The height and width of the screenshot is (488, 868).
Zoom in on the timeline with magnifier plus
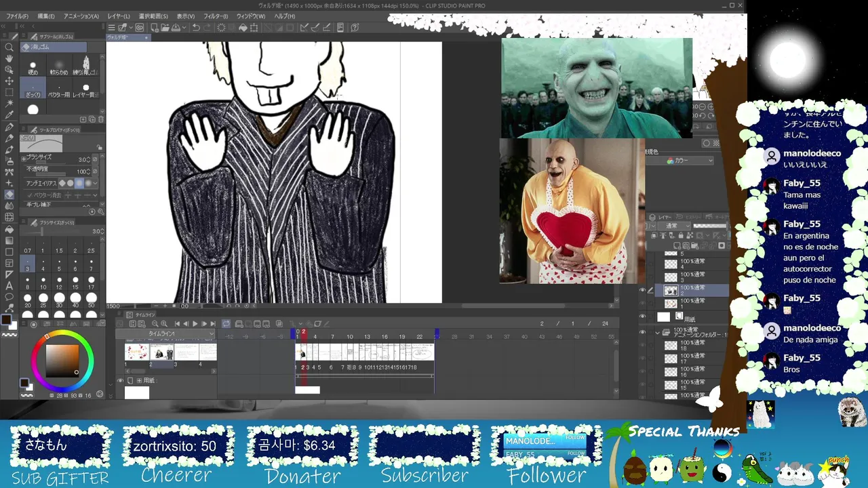[164, 324]
